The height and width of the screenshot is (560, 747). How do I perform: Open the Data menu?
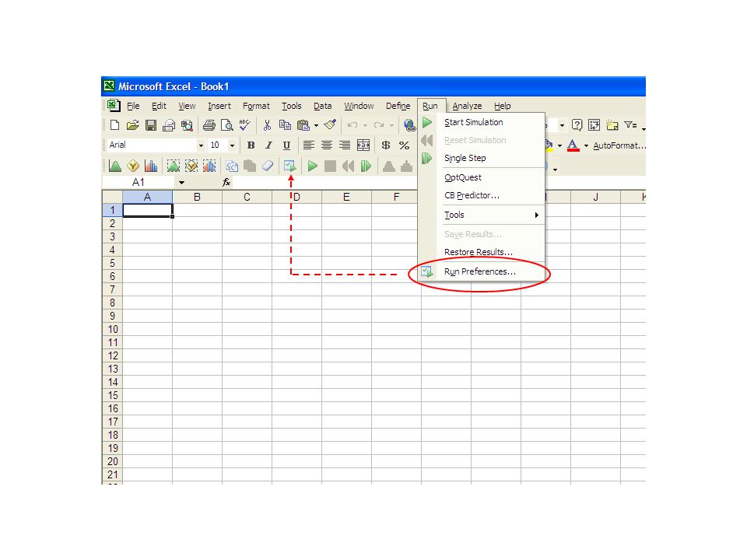pyautogui.click(x=322, y=106)
